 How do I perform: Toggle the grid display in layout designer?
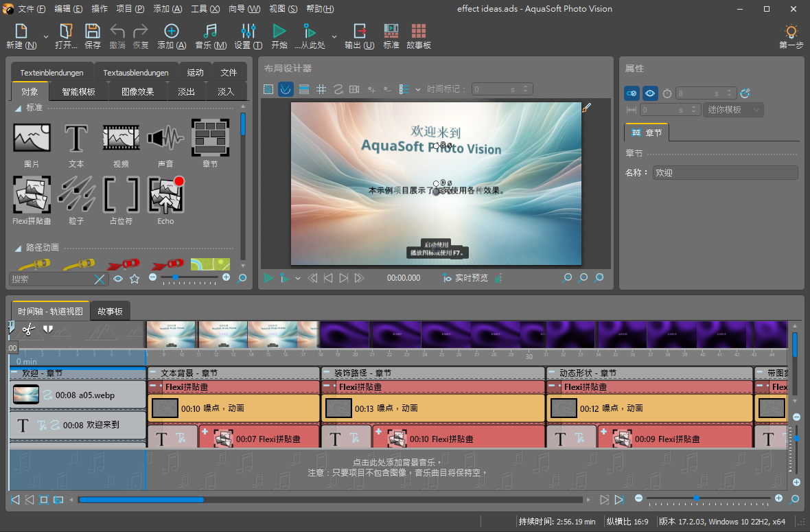pos(321,89)
